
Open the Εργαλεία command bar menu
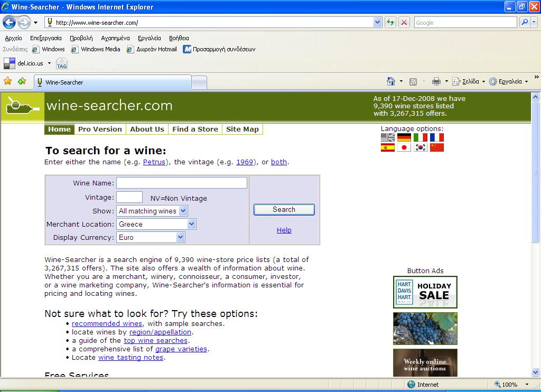click(509, 82)
